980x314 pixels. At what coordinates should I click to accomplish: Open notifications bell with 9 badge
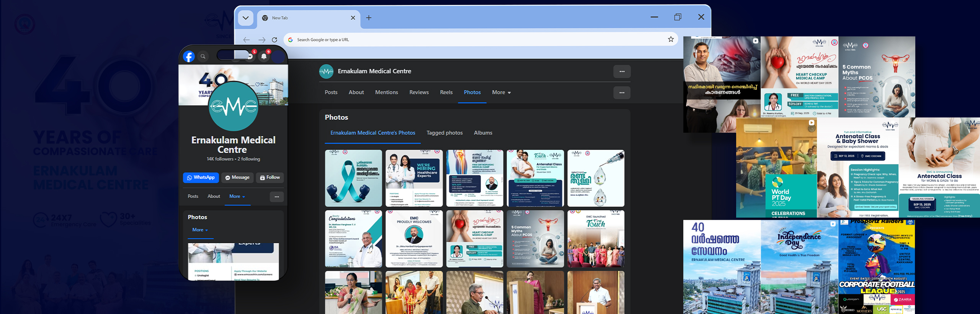[264, 57]
